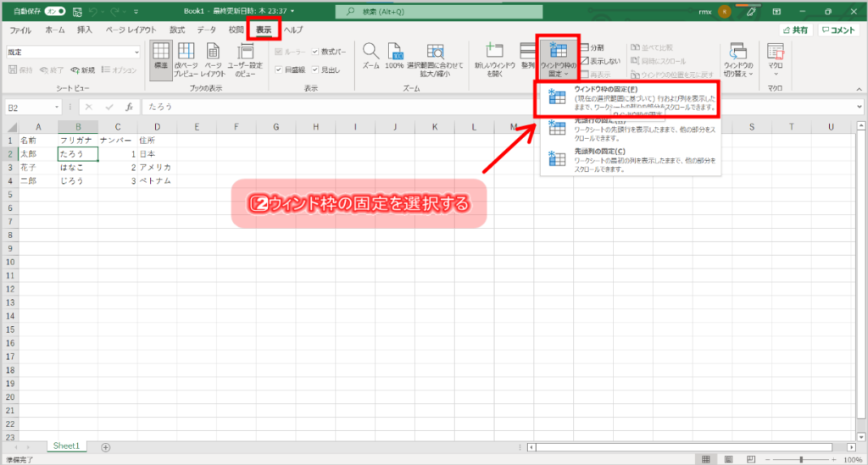
Task: Toggle the 数式バー checkbox
Action: 316,53
